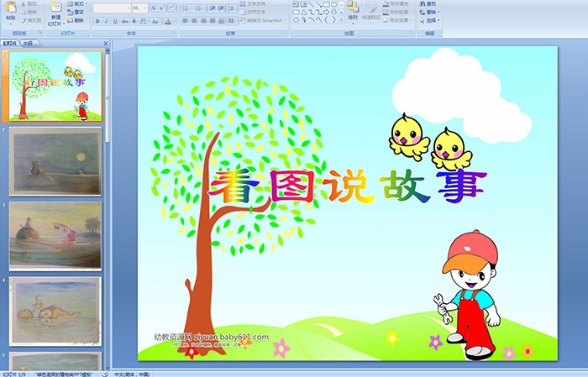The image size is (588, 377).
Task: Select the Down Arrow shape in the gallery
Action: click(333, 12)
